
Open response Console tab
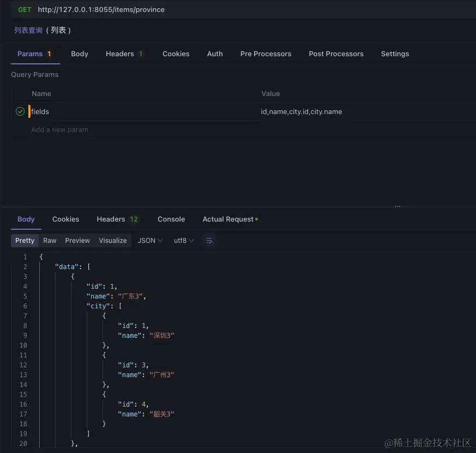pyautogui.click(x=171, y=219)
